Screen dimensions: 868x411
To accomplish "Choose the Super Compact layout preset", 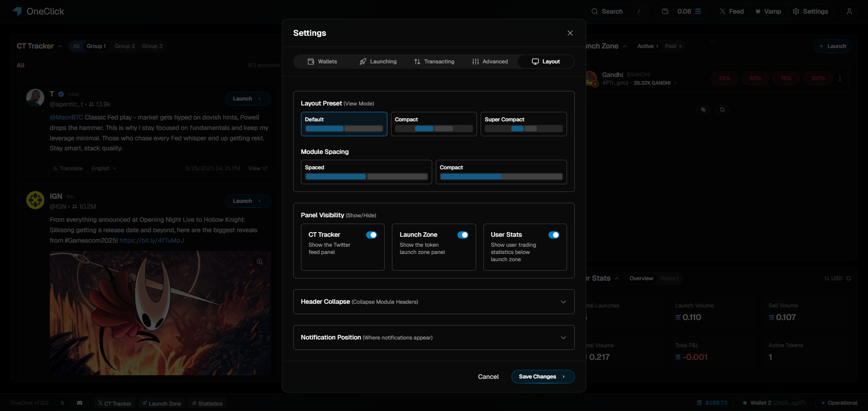I will coord(524,124).
